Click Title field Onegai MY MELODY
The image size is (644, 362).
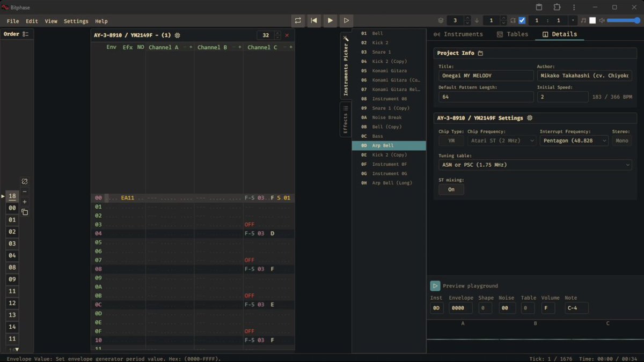coord(486,76)
